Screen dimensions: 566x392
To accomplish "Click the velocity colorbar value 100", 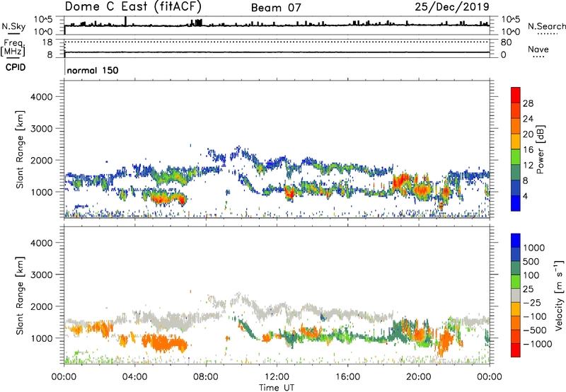I will click(531, 275).
